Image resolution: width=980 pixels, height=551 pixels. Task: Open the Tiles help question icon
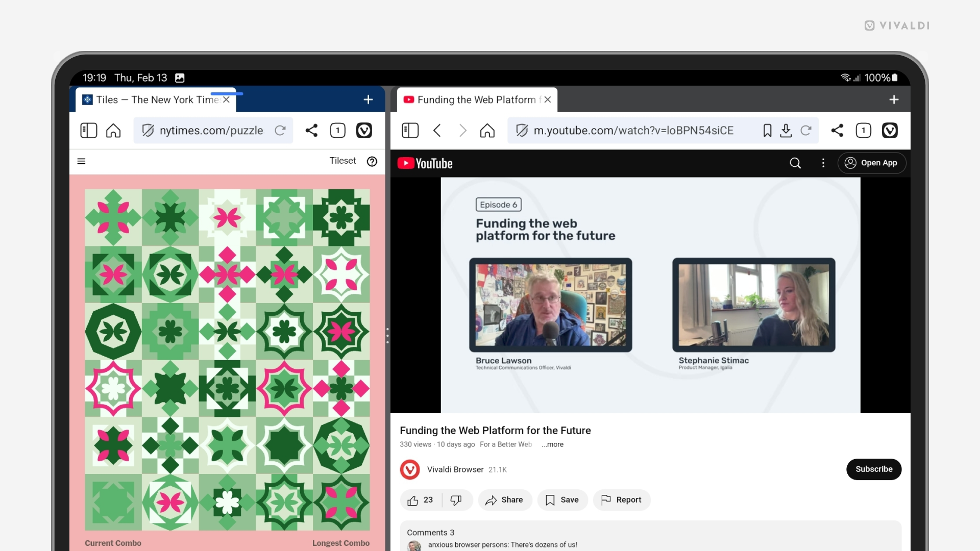coord(372,161)
